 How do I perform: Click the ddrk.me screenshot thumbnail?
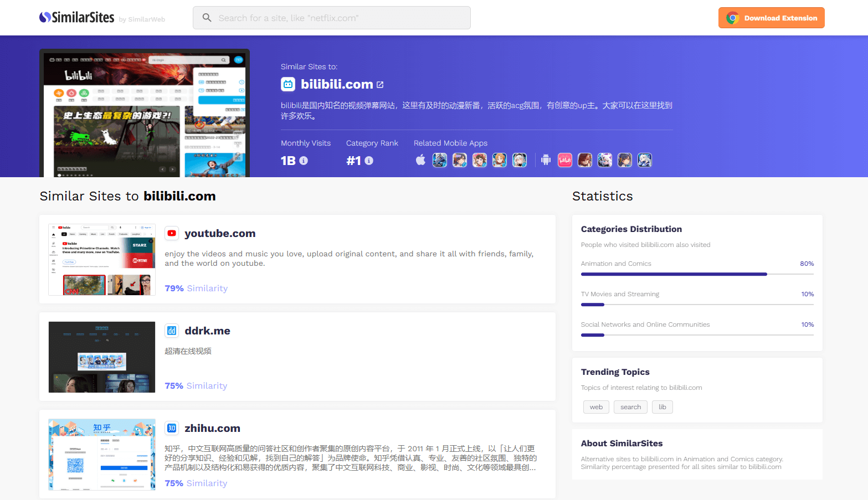pyautogui.click(x=102, y=357)
